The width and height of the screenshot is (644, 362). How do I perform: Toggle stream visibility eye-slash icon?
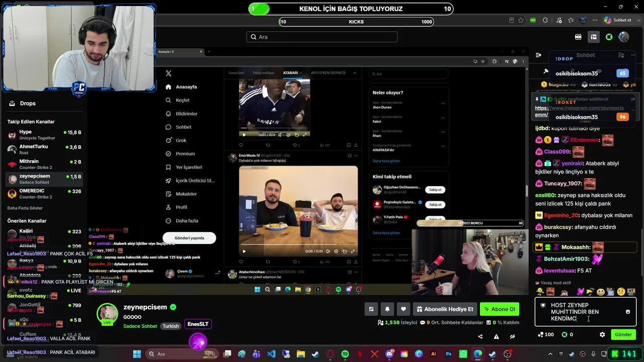click(x=512, y=336)
